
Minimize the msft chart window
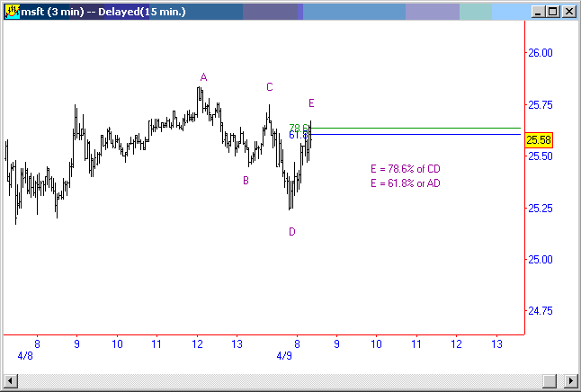coord(537,12)
